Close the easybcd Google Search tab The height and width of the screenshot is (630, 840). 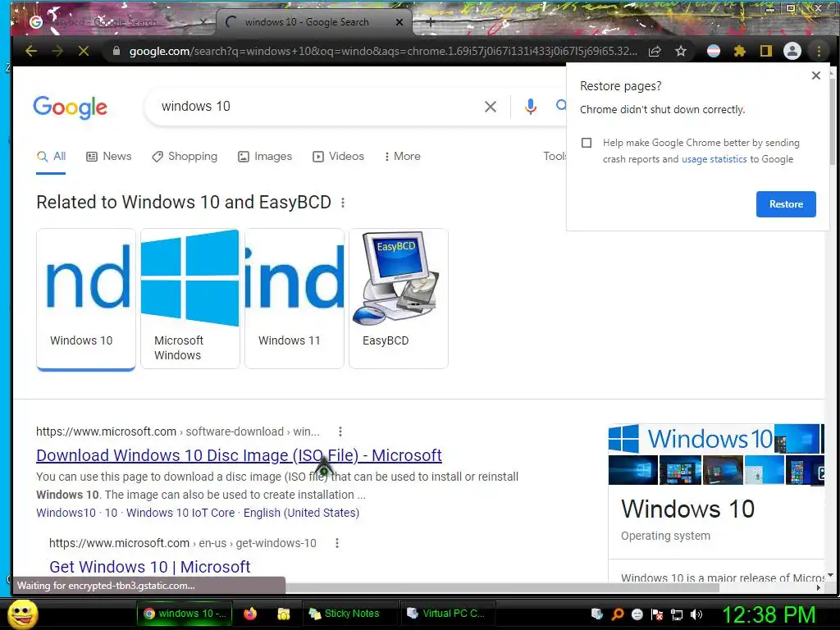[203, 22]
